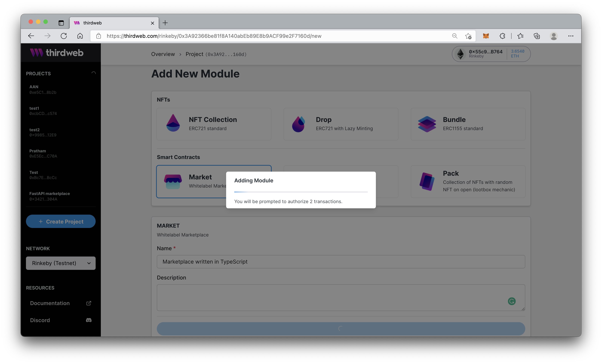Open a new browser tab
This screenshot has width=602, height=364.
click(165, 23)
